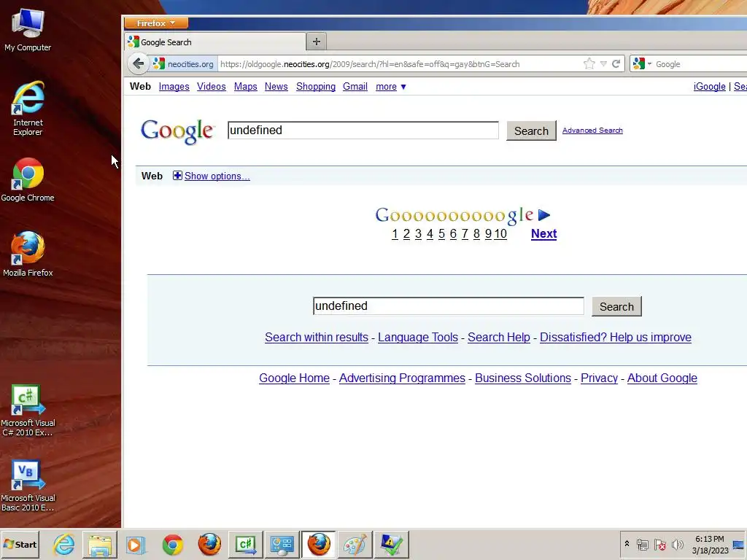
Task: Open Language Tools link
Action: click(x=418, y=337)
